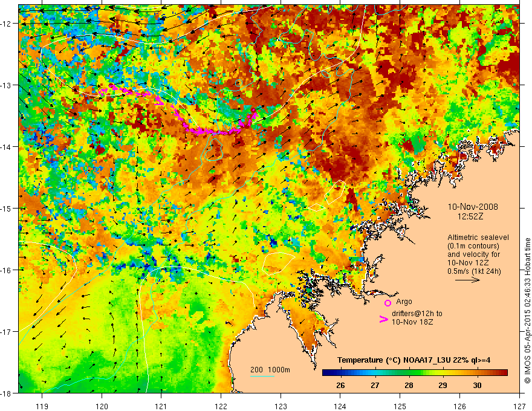Click the '10-Nov-2008' date label
The height and width of the screenshot is (411, 532).
(x=473, y=207)
